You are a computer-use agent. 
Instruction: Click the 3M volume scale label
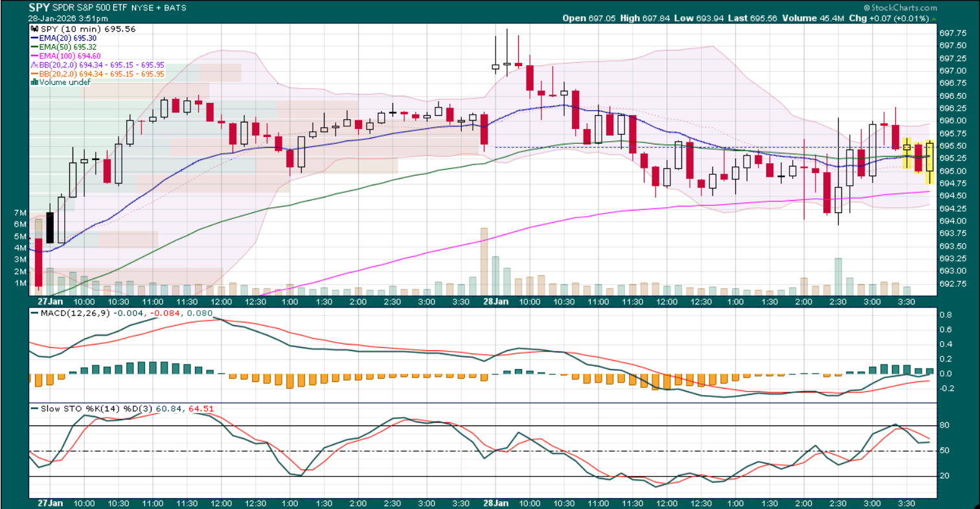20,260
